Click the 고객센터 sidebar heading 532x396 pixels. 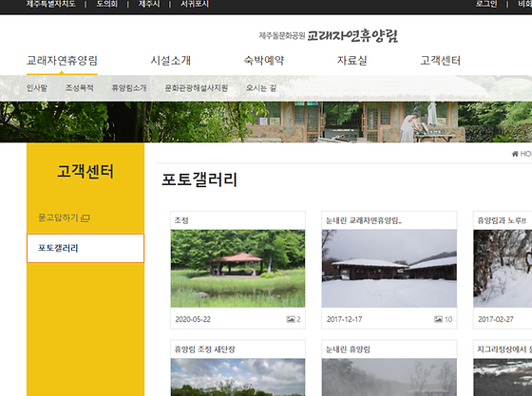point(85,171)
